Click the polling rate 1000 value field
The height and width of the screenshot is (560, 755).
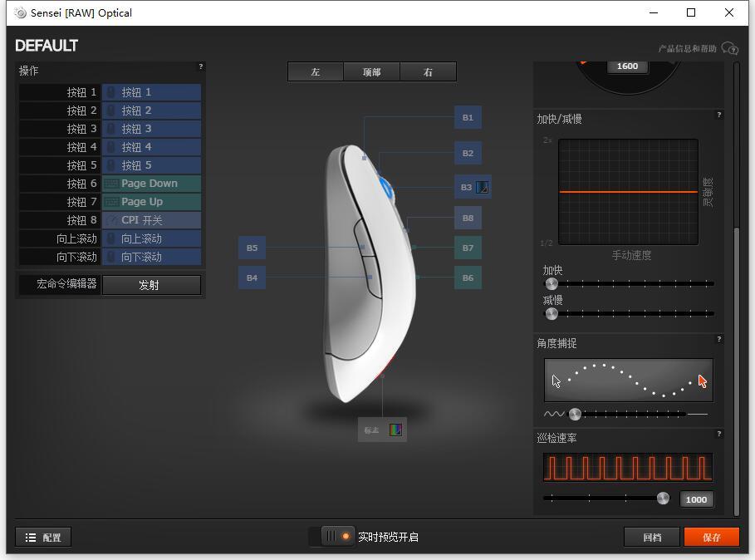click(x=696, y=499)
